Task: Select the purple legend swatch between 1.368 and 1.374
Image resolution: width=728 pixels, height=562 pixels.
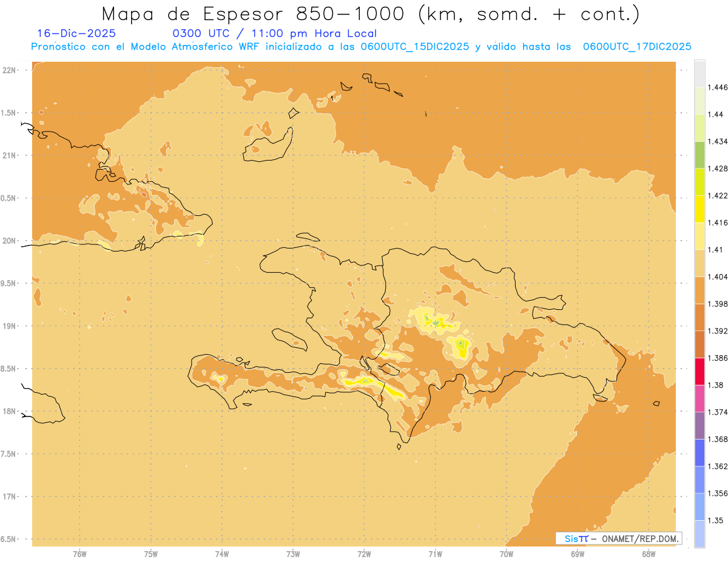Action: [x=699, y=425]
